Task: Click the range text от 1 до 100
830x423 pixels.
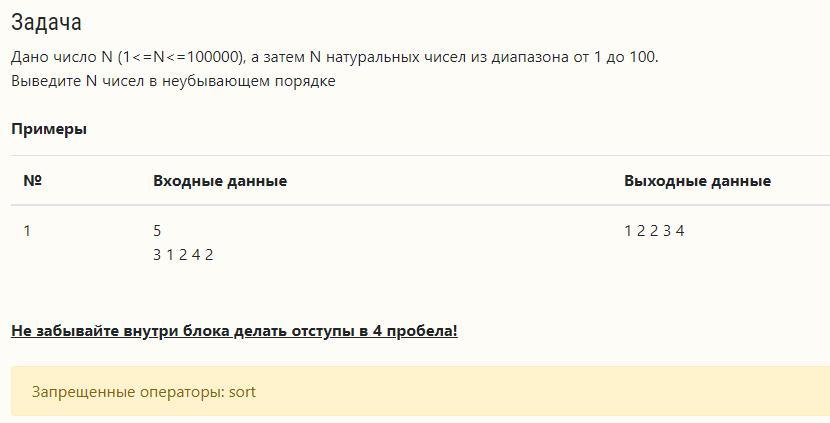Action: [x=616, y=57]
